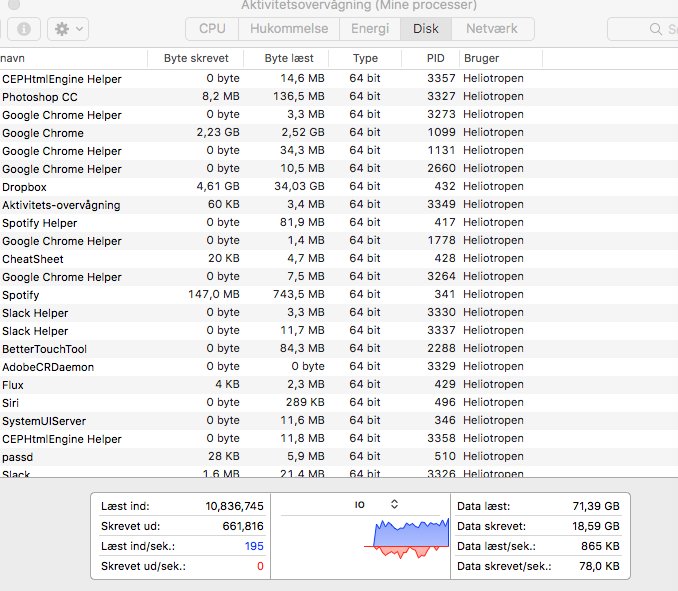Select the Google Chrome process row

pyautogui.click(x=339, y=133)
